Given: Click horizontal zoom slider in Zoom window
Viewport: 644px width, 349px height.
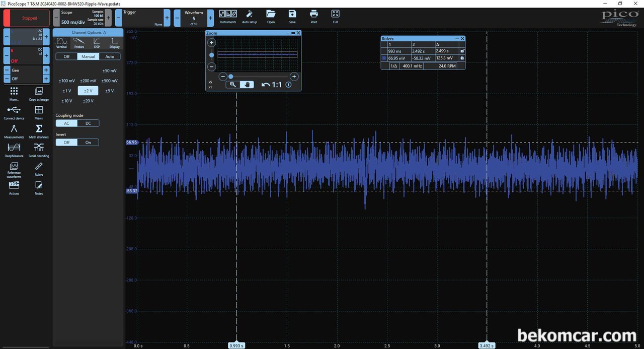Looking at the screenshot, I should [x=259, y=77].
